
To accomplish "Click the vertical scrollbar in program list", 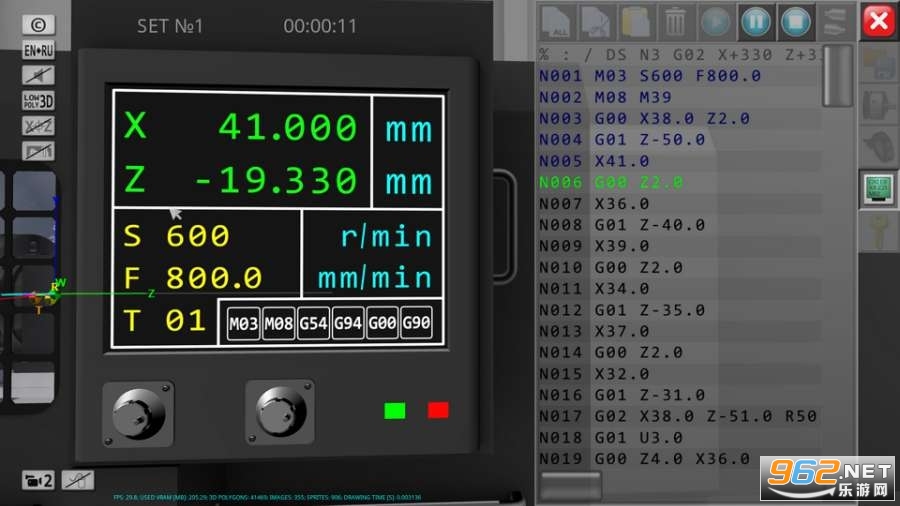I will (838, 77).
